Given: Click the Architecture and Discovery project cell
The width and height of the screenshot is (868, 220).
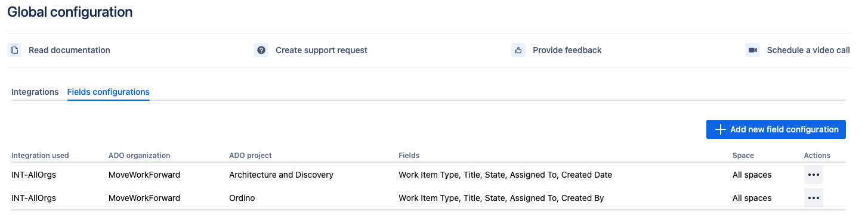Looking at the screenshot, I should coord(281,175).
